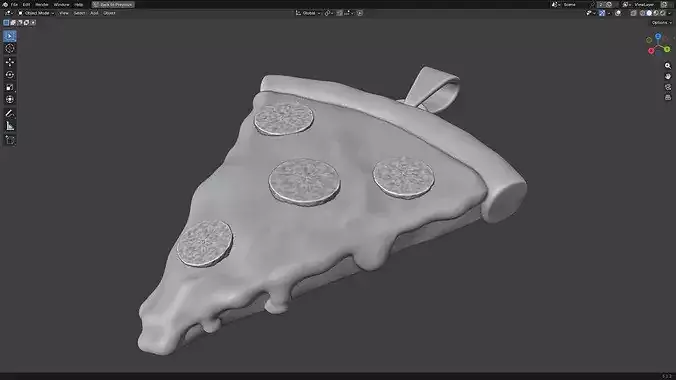
Task: Open the transform pivot point dropdown
Action: [x=329, y=13]
